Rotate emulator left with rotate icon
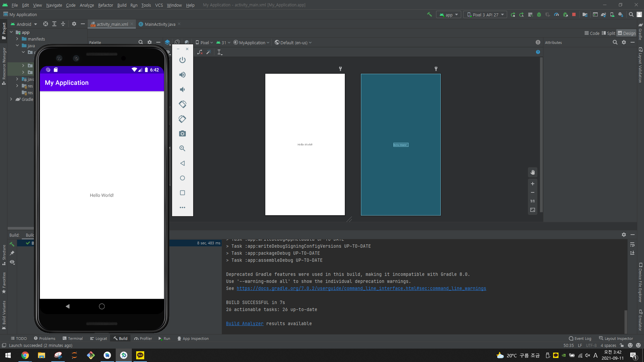 [x=182, y=104]
